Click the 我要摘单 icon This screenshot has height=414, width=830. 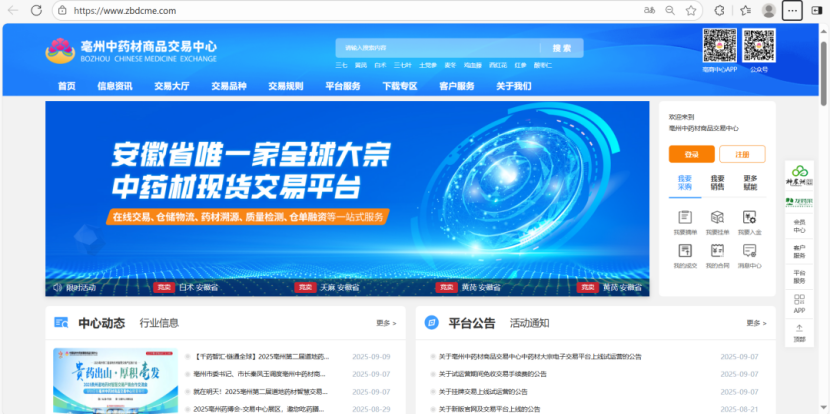click(x=685, y=218)
